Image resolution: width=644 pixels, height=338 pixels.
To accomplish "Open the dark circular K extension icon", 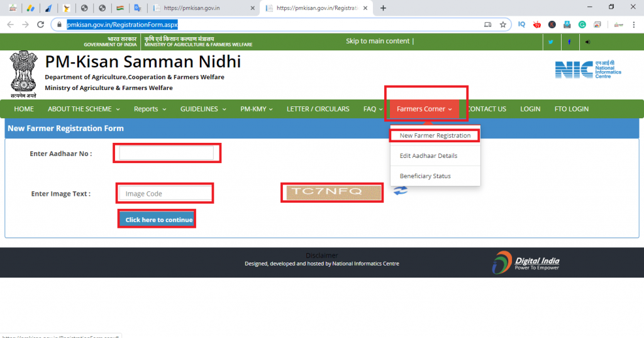I will [552, 25].
